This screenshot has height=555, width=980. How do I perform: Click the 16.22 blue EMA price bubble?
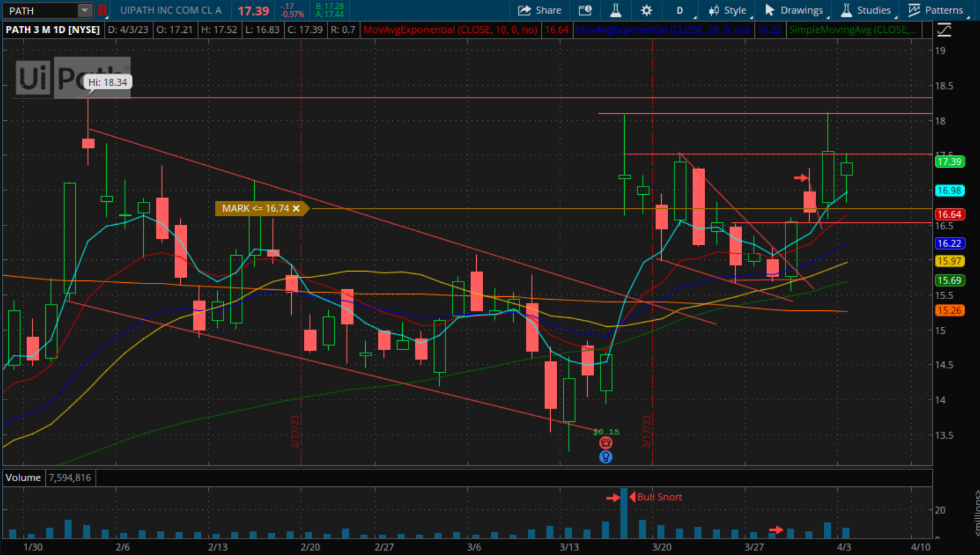[x=949, y=243]
